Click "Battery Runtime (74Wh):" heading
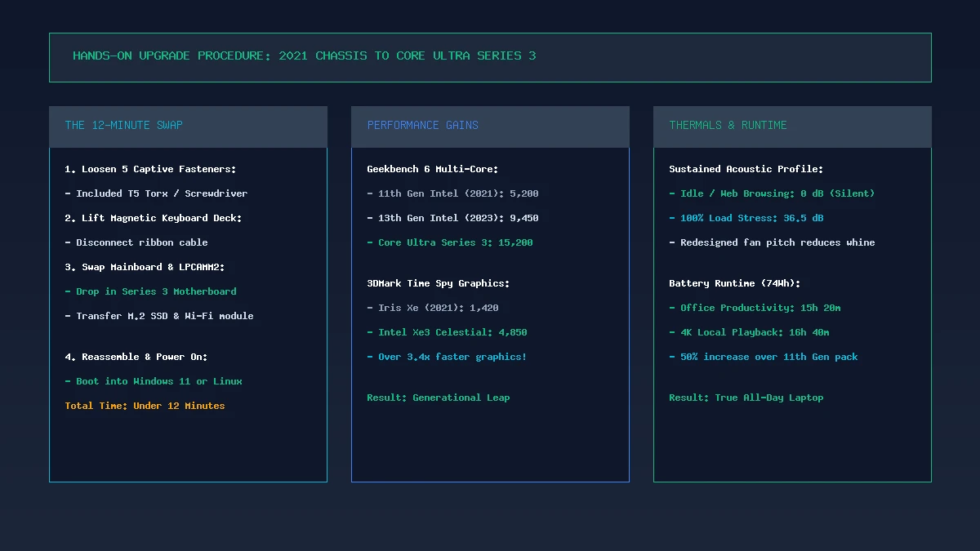 [735, 283]
